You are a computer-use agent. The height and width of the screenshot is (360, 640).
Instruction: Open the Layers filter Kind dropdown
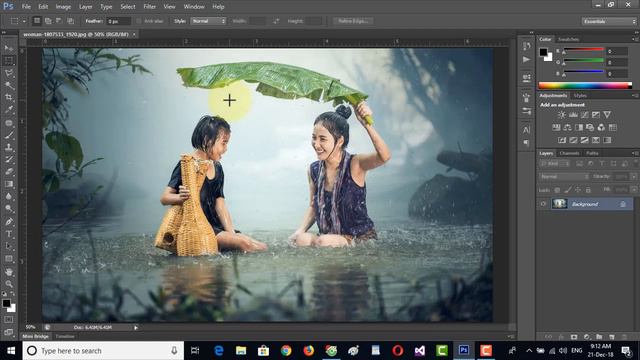555,164
